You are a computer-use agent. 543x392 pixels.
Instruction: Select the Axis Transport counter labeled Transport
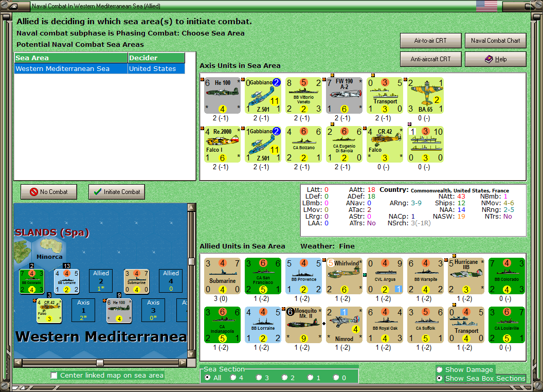[385, 95]
